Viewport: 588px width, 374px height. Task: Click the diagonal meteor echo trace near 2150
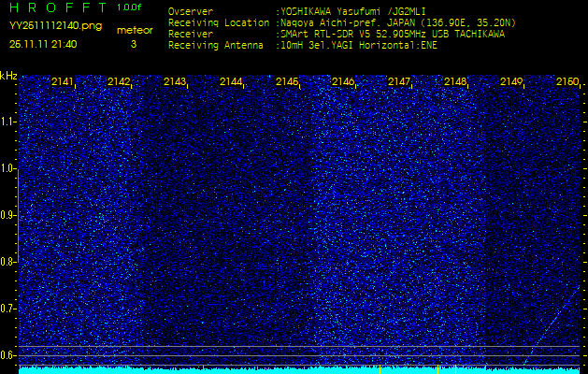pos(552,325)
